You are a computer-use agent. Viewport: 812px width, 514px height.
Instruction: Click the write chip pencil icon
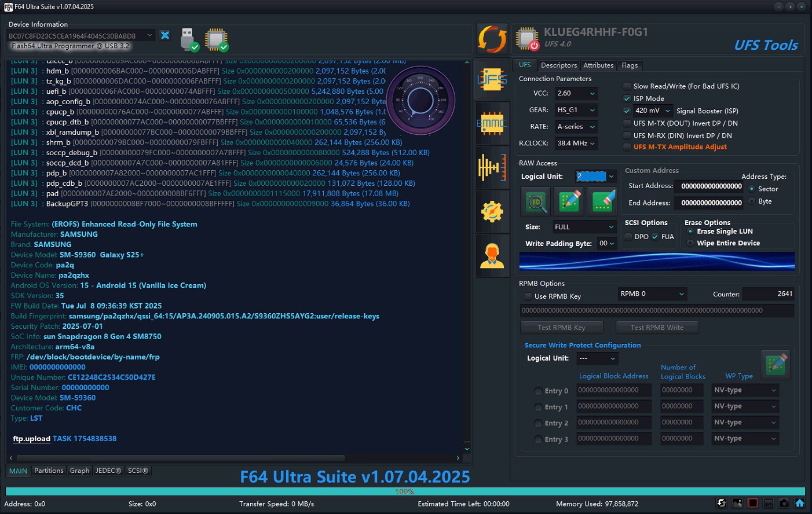click(569, 201)
